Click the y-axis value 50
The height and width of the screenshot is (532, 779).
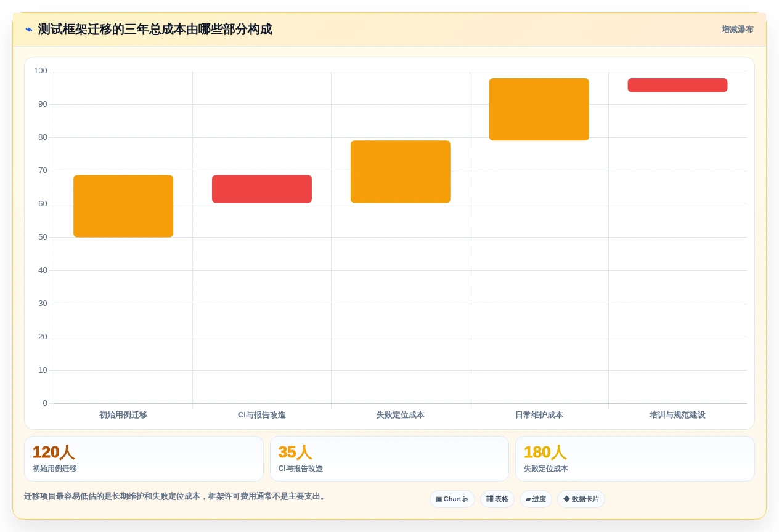click(x=43, y=237)
